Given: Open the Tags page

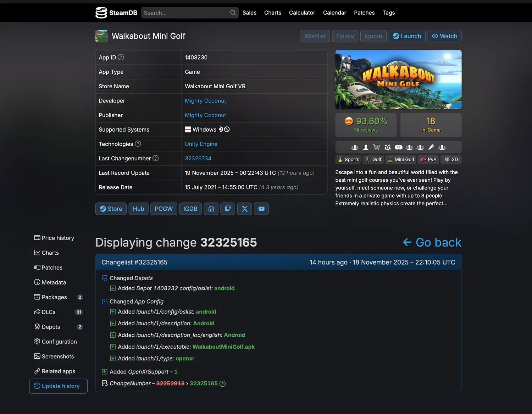Looking at the screenshot, I should point(389,13).
